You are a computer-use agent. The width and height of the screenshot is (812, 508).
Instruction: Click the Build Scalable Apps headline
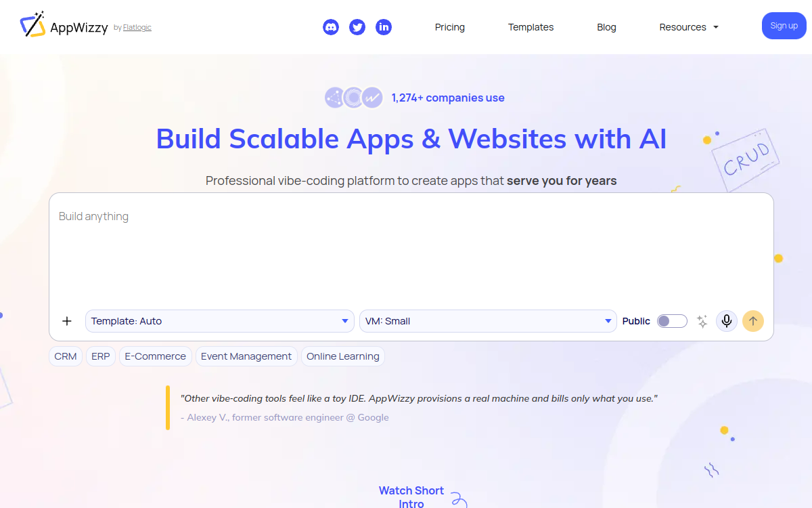point(411,139)
